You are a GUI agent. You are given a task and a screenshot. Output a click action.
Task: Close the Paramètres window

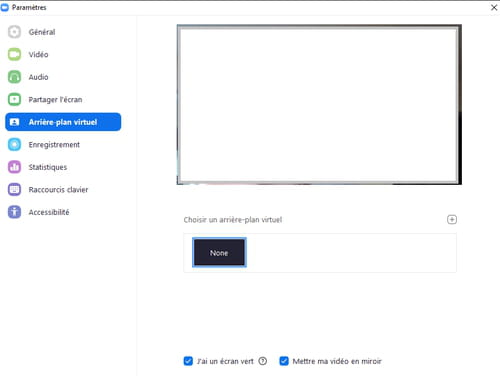494,7
